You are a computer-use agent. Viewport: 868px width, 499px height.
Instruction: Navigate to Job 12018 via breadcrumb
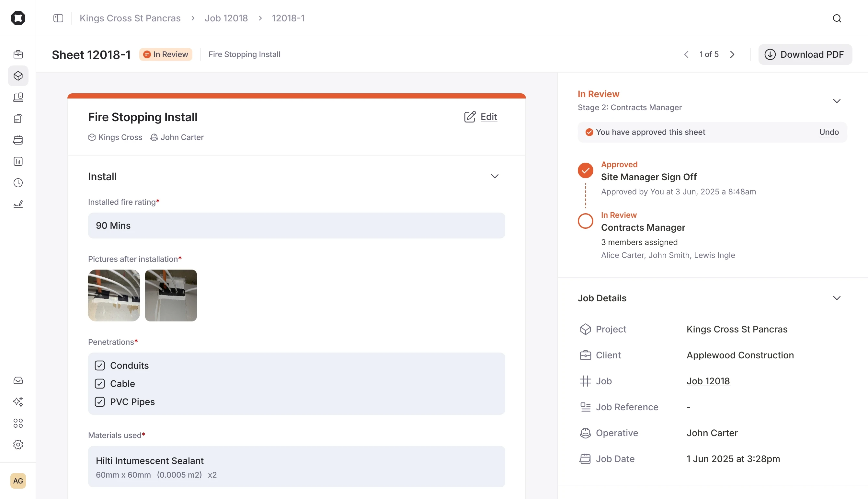(x=226, y=18)
